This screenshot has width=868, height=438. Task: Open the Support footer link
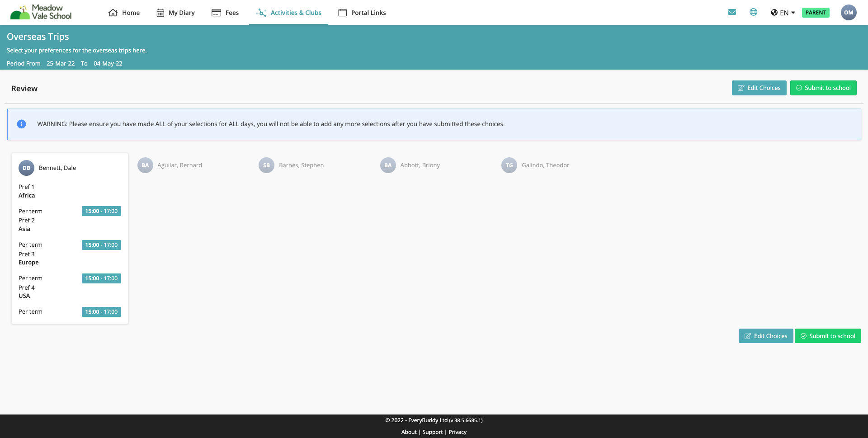pos(432,432)
